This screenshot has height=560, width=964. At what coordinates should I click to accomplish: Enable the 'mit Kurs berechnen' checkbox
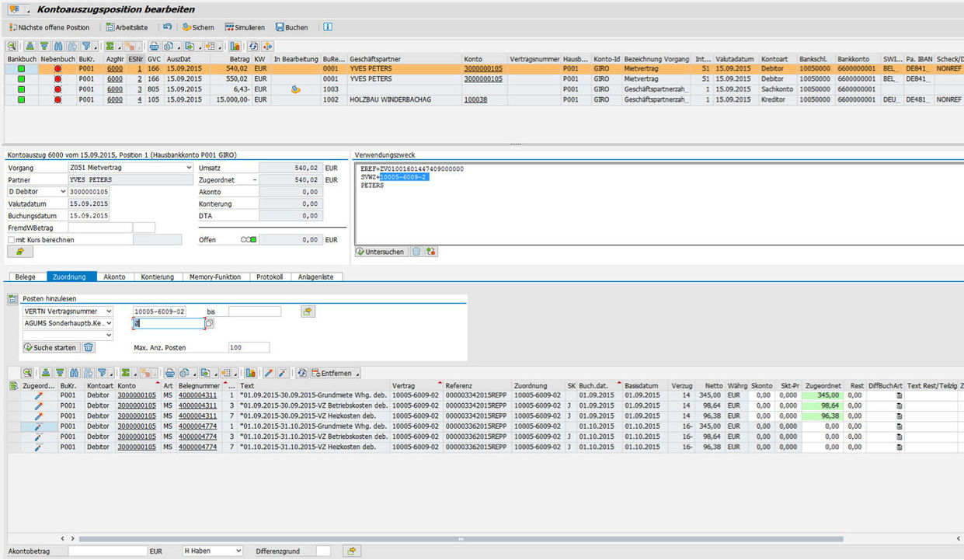click(x=12, y=240)
